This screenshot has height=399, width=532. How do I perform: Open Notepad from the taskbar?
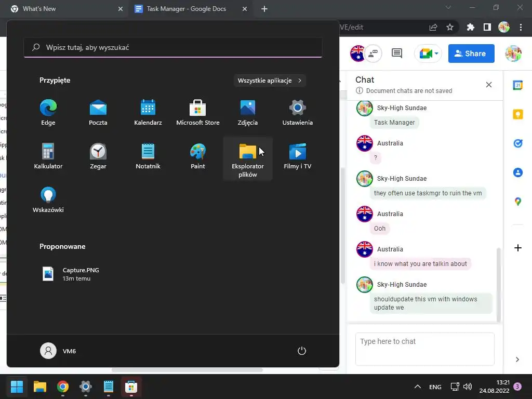click(x=108, y=387)
